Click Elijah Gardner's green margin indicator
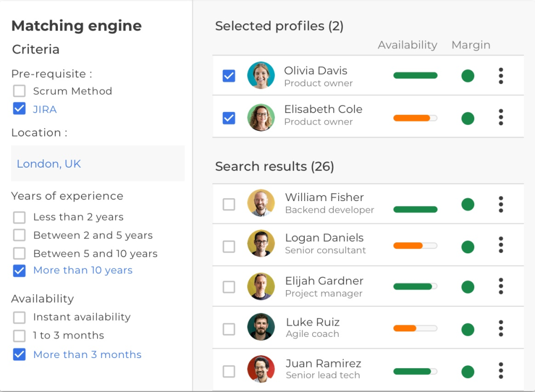The image size is (535, 392). (468, 287)
